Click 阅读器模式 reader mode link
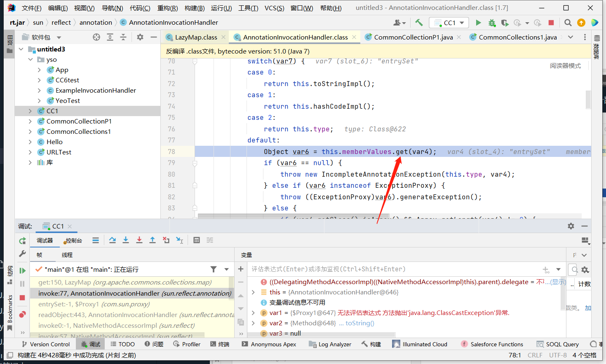 [565, 66]
